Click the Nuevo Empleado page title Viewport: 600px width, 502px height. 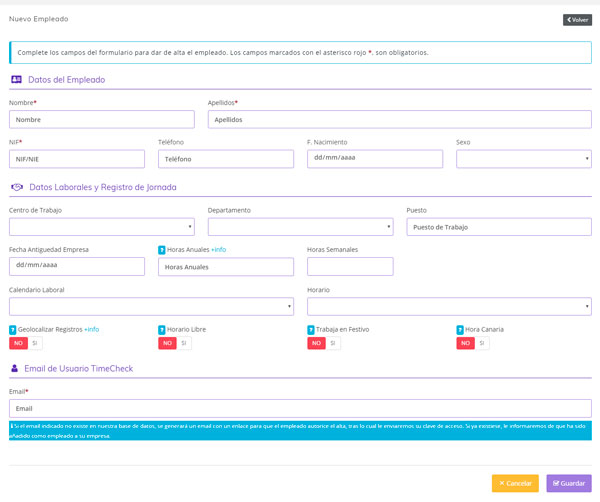(x=39, y=19)
